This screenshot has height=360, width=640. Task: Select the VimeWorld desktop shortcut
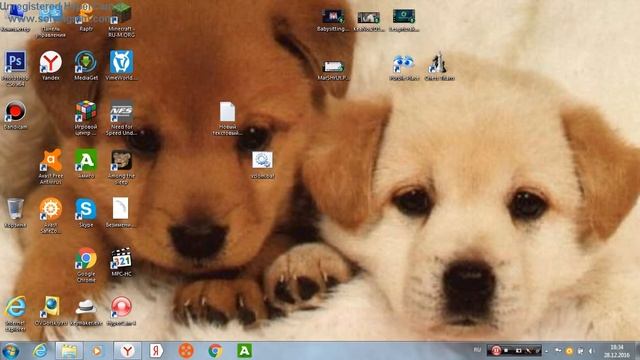coord(121,65)
